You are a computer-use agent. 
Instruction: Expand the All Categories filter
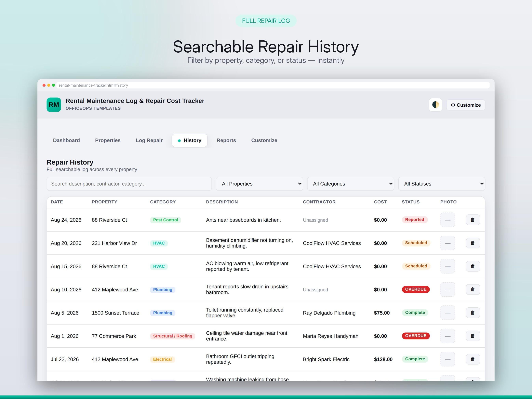[x=350, y=184]
